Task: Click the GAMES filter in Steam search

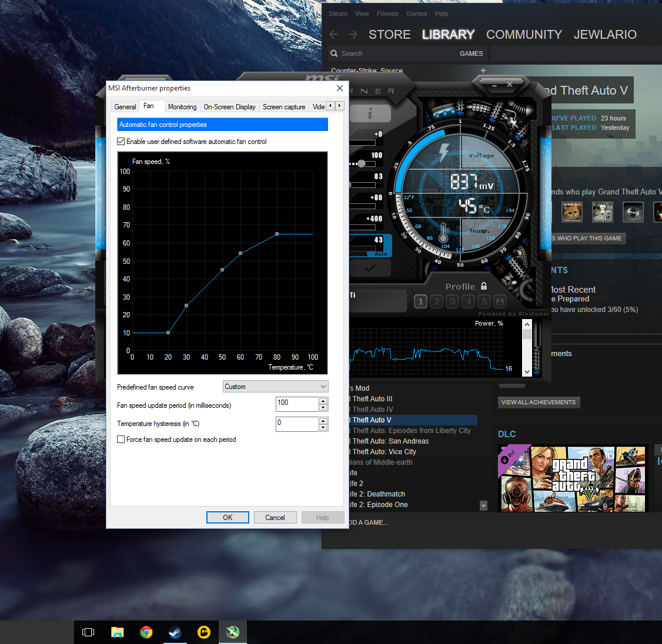Action: click(x=471, y=53)
